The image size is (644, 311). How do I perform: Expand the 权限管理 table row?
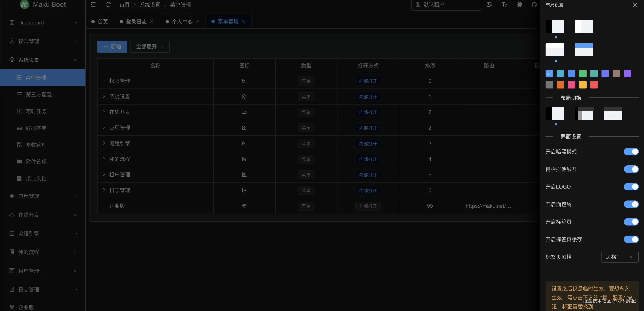pos(104,81)
